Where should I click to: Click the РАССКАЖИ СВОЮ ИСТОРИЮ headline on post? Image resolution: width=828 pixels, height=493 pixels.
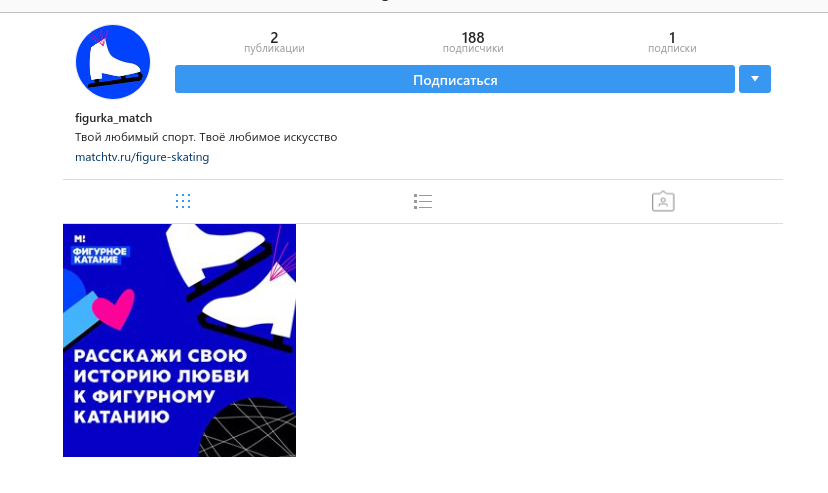161,386
